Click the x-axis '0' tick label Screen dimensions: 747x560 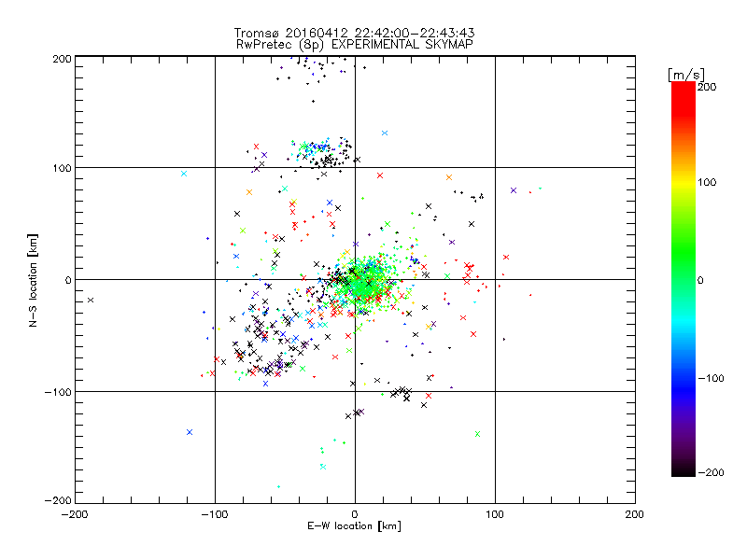pos(355,514)
